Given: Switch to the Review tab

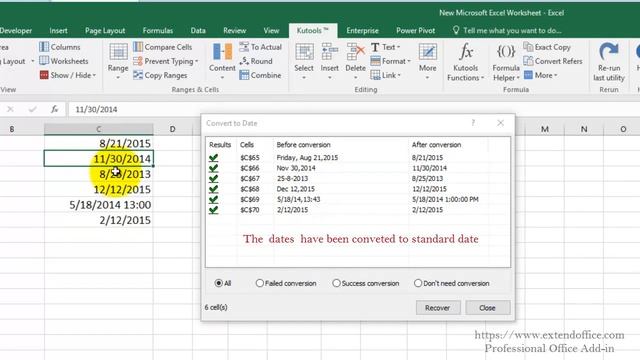Looking at the screenshot, I should 234,31.
